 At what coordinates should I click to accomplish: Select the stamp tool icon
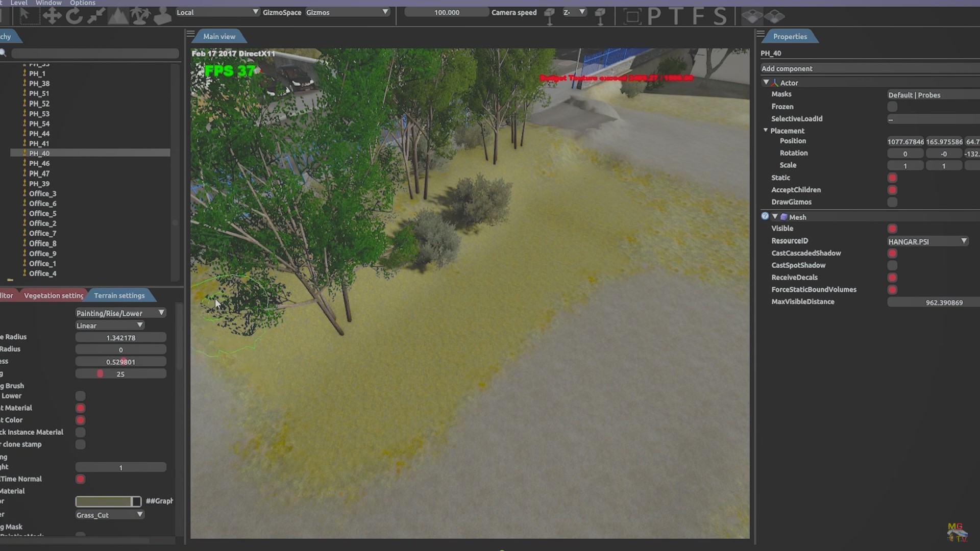coord(162,16)
